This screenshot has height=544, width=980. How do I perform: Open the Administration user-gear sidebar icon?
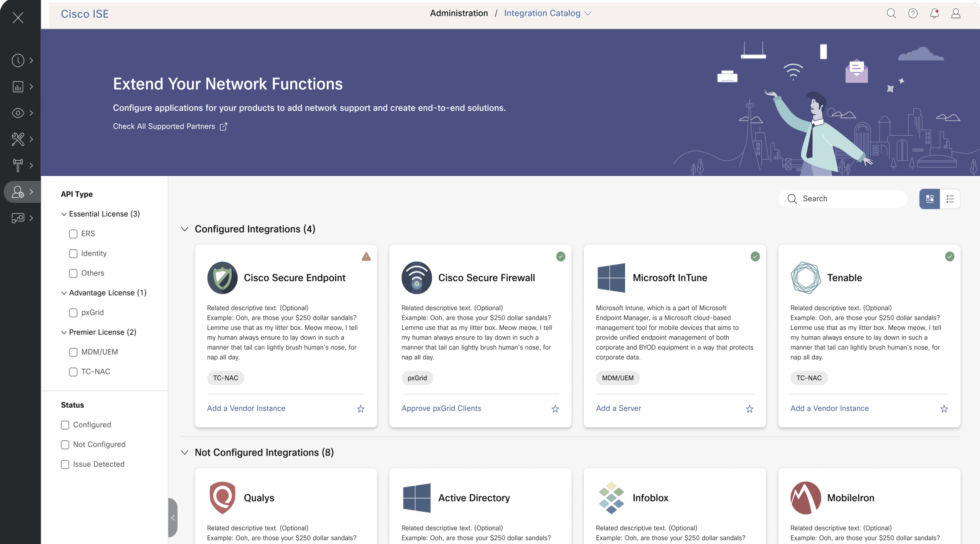[x=18, y=192]
